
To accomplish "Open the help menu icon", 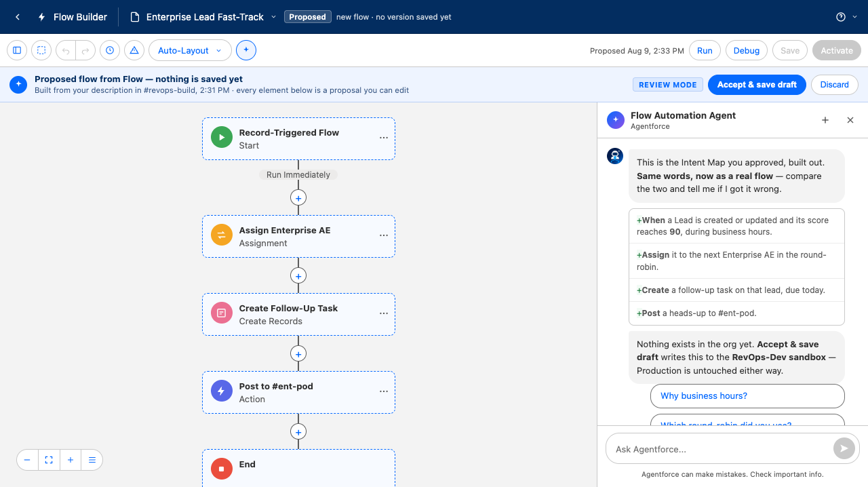I will point(841,17).
